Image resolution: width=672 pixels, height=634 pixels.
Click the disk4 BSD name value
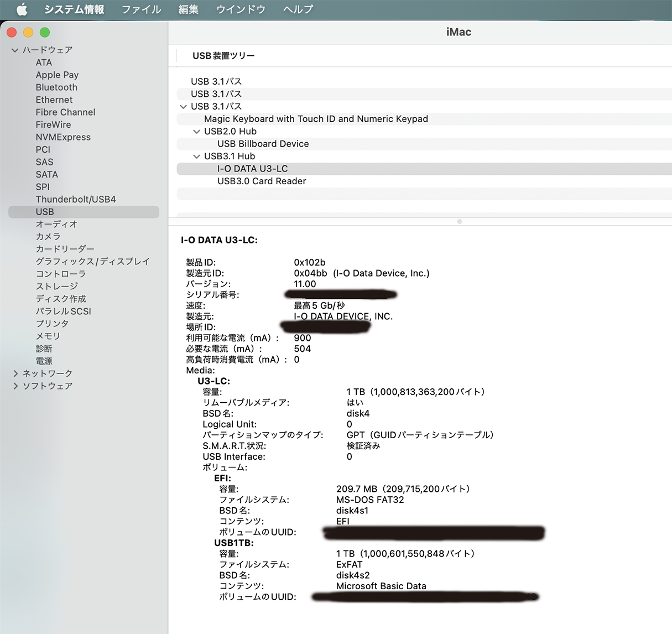pyautogui.click(x=358, y=414)
